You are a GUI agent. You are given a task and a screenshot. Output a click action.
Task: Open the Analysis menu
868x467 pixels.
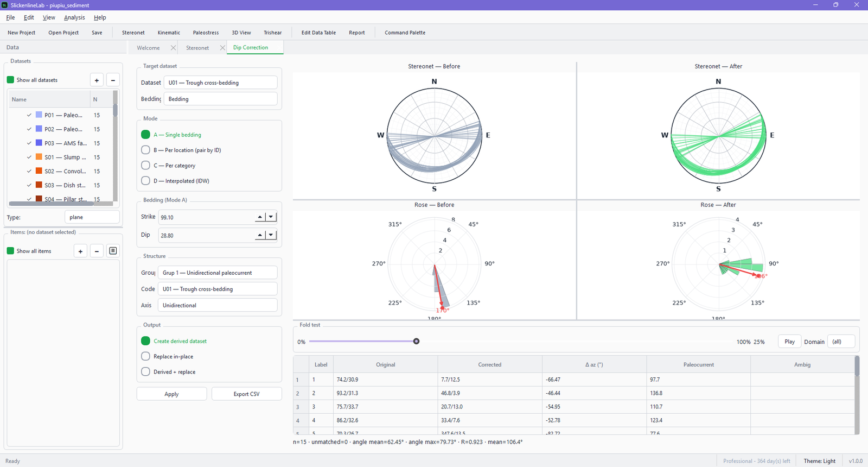click(74, 17)
